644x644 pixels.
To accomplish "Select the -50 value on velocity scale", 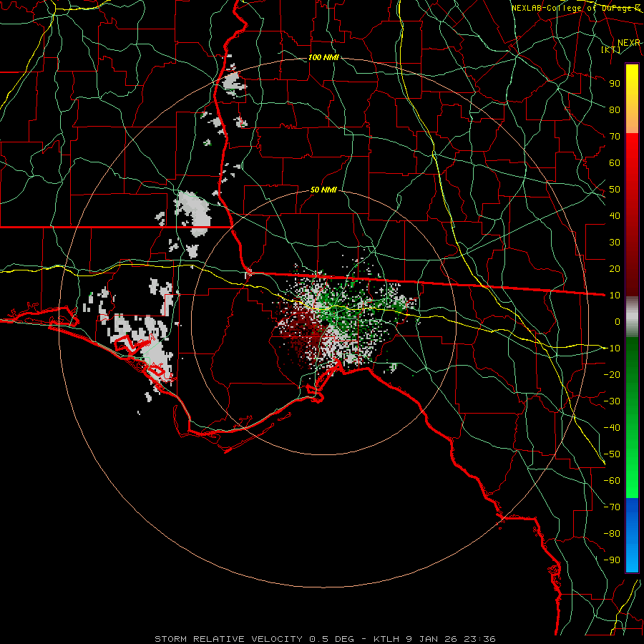I will pos(612,454).
